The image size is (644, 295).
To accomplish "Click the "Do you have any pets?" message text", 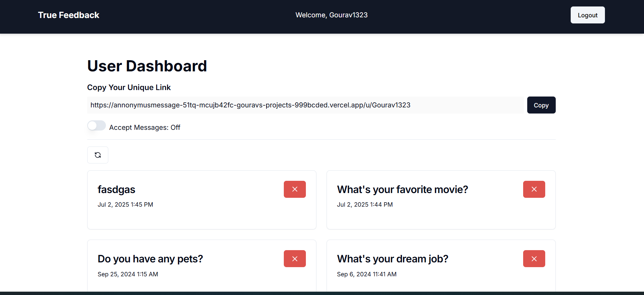I will [150, 259].
